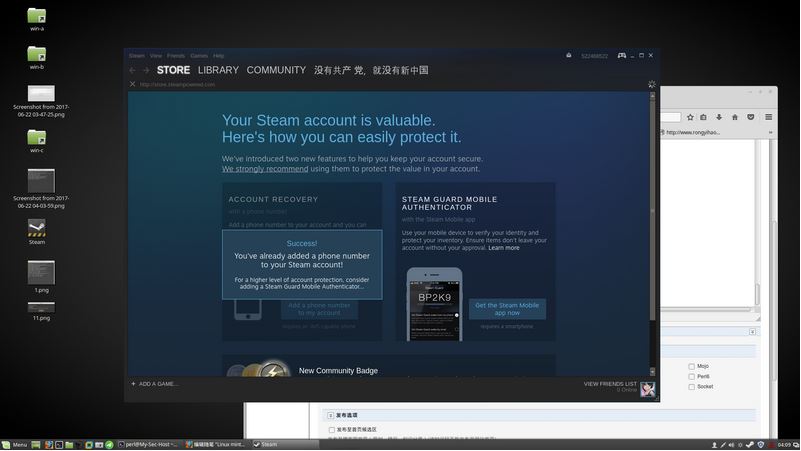The height and width of the screenshot is (451, 801).
Task: Click the user icon in system tray
Action: pos(714,445)
